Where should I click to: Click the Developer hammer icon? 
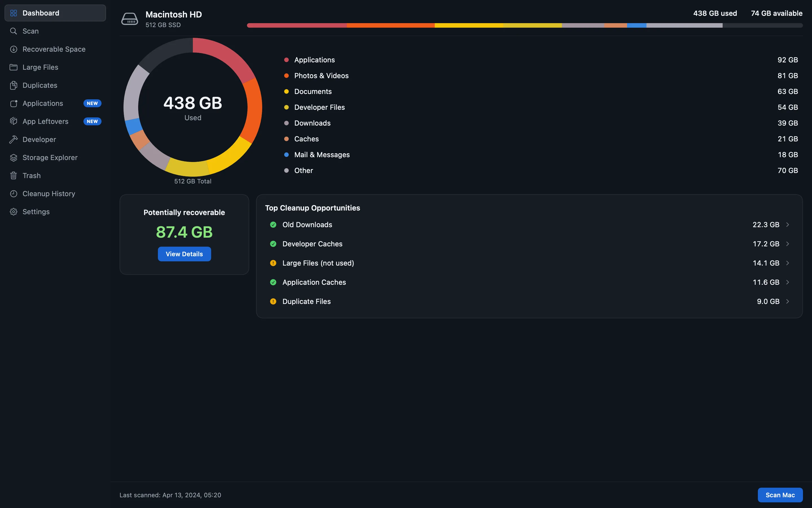pyautogui.click(x=14, y=139)
